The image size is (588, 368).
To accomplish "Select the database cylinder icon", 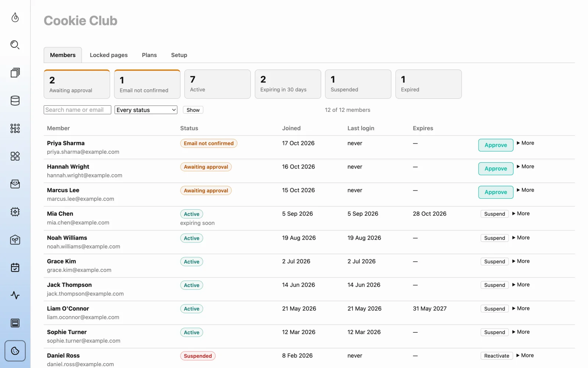I will (x=15, y=100).
